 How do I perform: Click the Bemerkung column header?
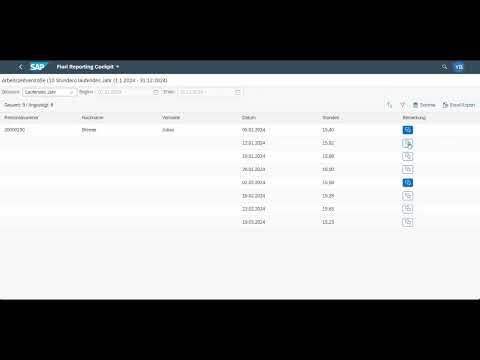[x=414, y=118]
